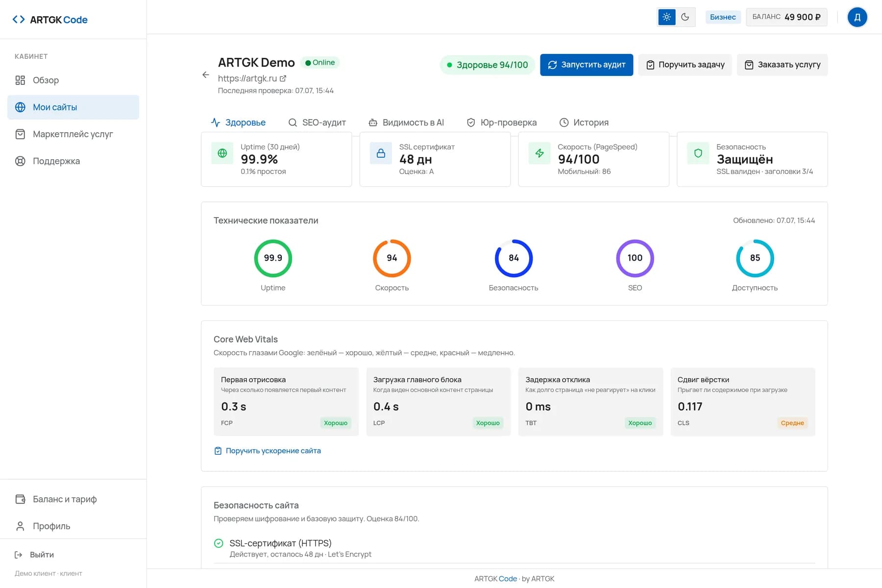
Task: Click the Загрузка главного блока LCP card
Action: [x=439, y=402]
